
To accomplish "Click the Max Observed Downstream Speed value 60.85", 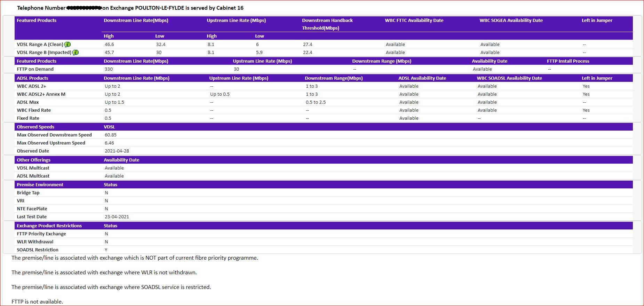I will 111,135.
